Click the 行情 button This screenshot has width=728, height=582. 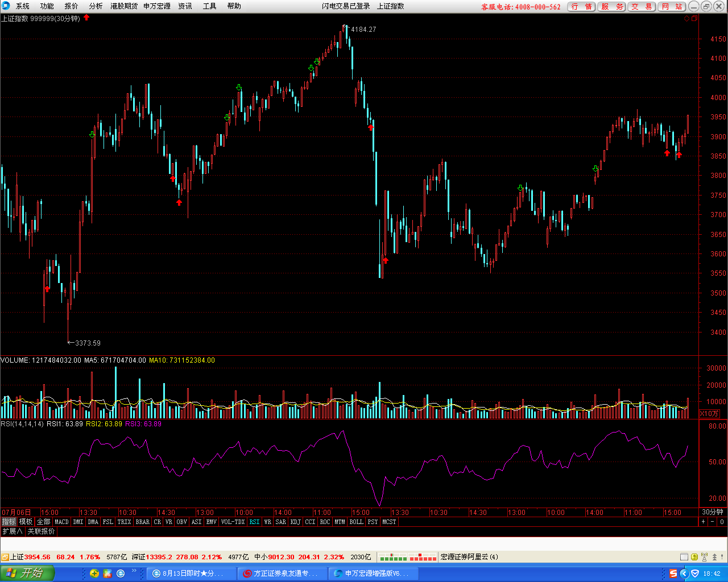[582, 7]
